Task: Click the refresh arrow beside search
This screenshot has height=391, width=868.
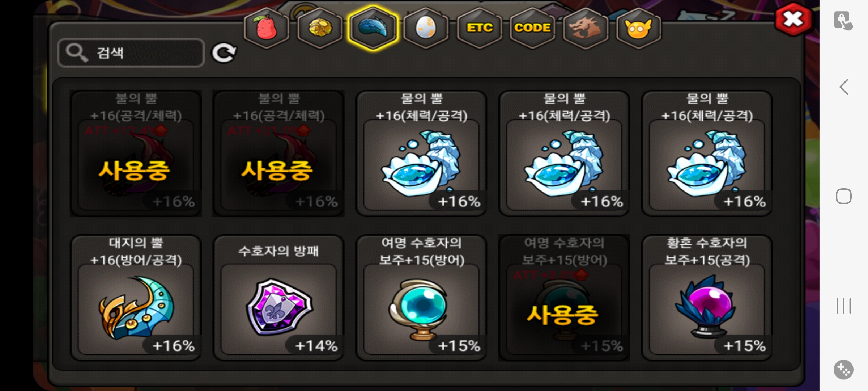Action: click(224, 53)
